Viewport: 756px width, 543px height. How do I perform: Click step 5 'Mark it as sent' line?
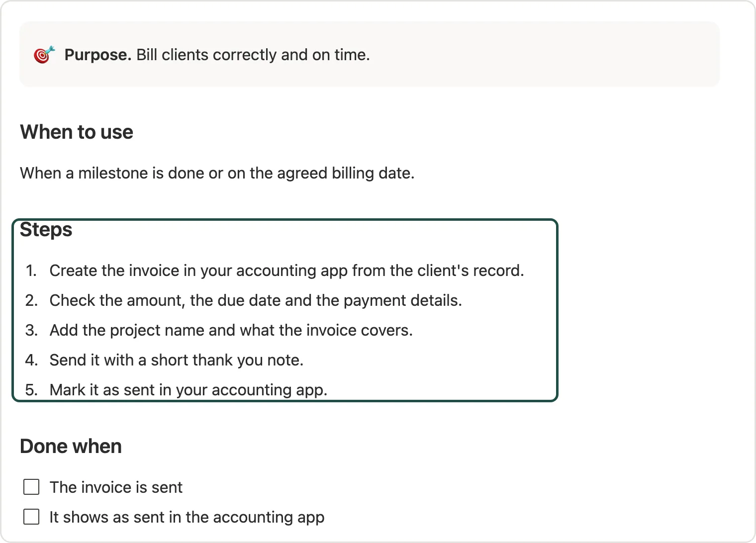click(x=189, y=390)
